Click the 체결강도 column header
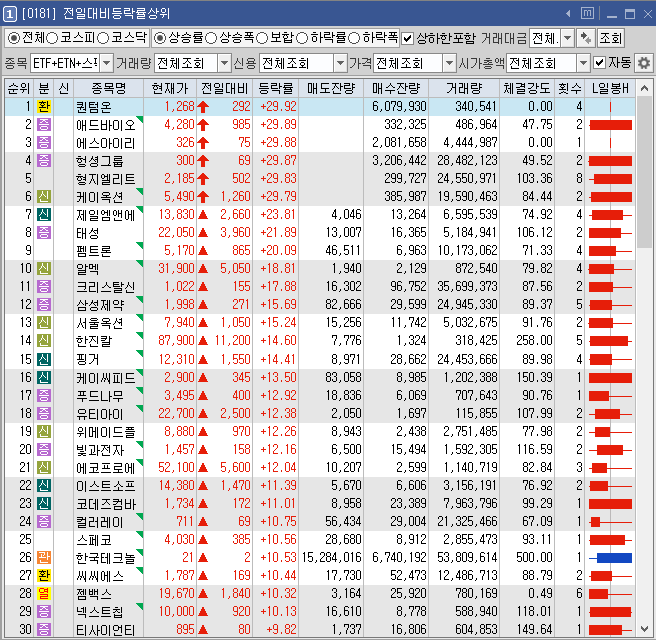Viewport: 656px width, 640px height. point(527,88)
